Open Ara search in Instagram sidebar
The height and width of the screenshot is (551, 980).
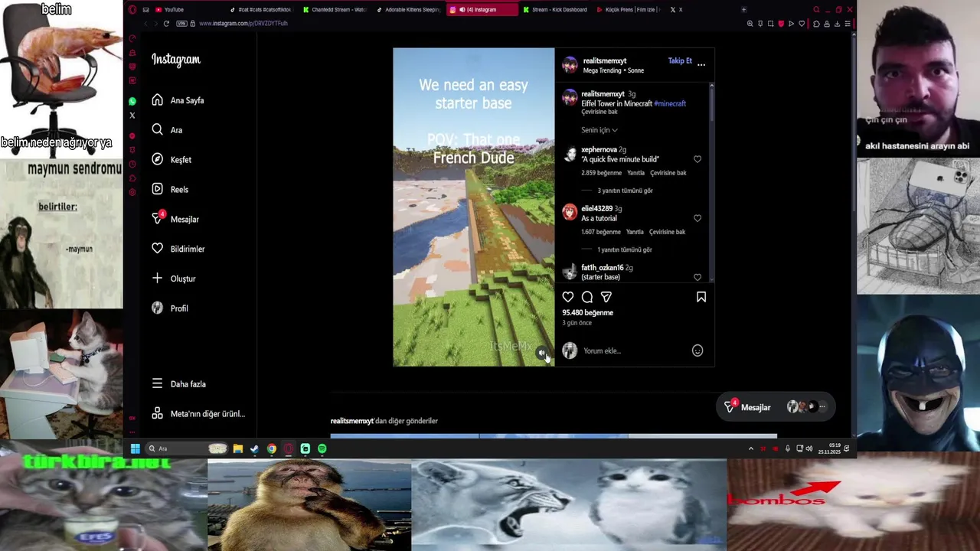click(x=167, y=130)
